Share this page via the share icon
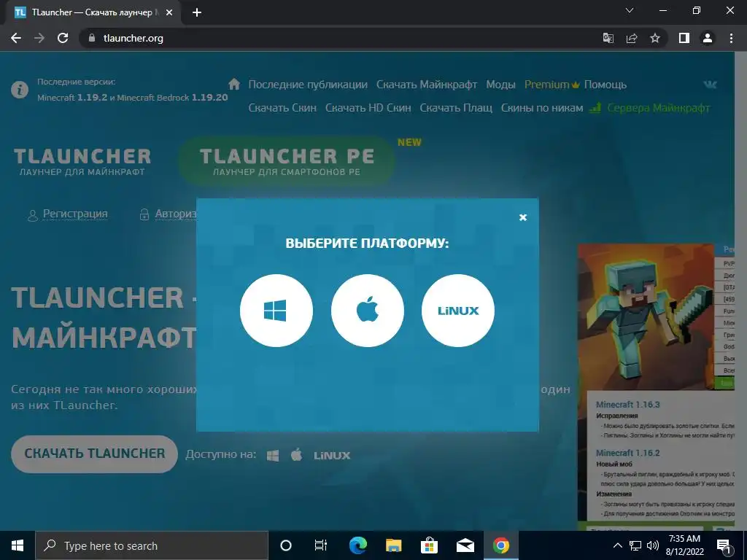 pyautogui.click(x=632, y=38)
